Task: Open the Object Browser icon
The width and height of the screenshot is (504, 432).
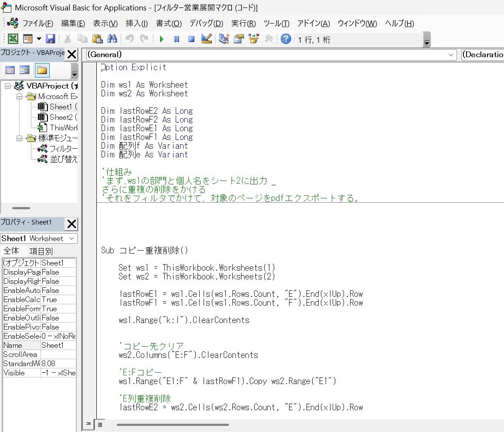Action: coord(254,39)
